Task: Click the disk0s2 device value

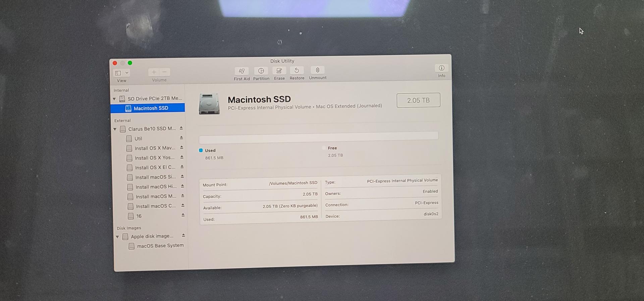Action: (431, 214)
